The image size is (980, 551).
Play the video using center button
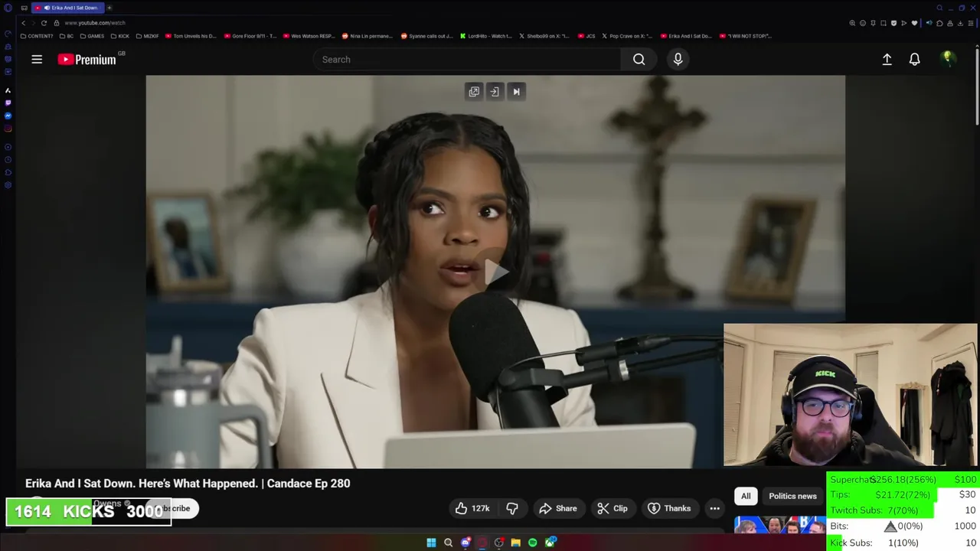495,271
